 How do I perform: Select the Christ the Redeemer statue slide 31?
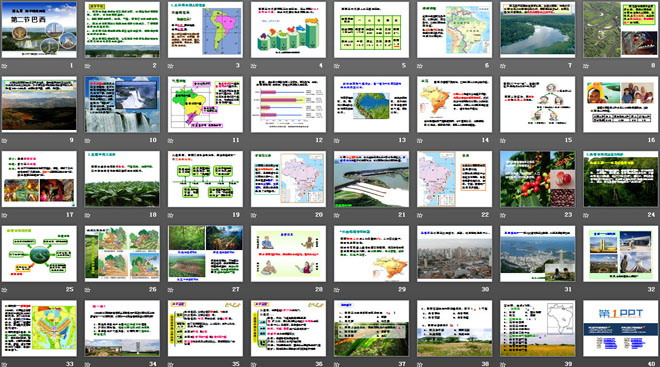[x=538, y=254]
